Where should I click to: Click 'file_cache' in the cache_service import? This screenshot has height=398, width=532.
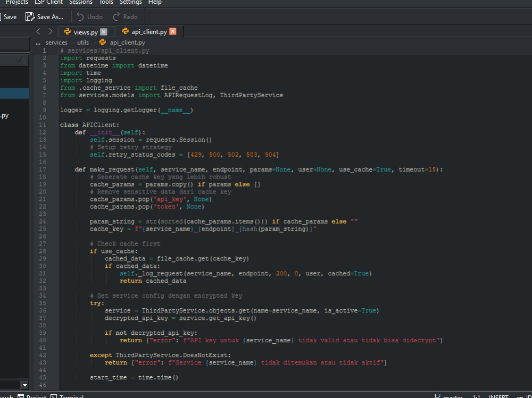179,88
